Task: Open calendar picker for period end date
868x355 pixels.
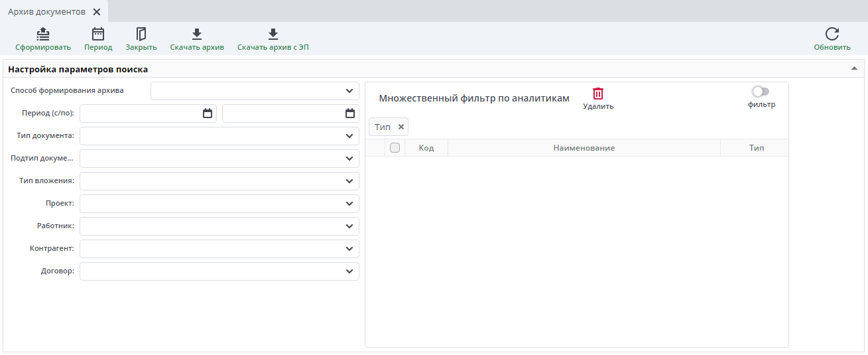Action: [x=350, y=113]
